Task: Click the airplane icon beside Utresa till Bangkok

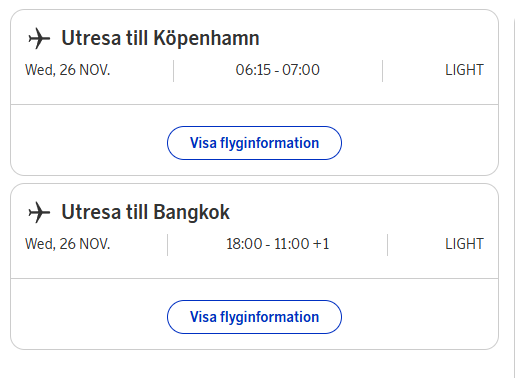Action: [39, 212]
